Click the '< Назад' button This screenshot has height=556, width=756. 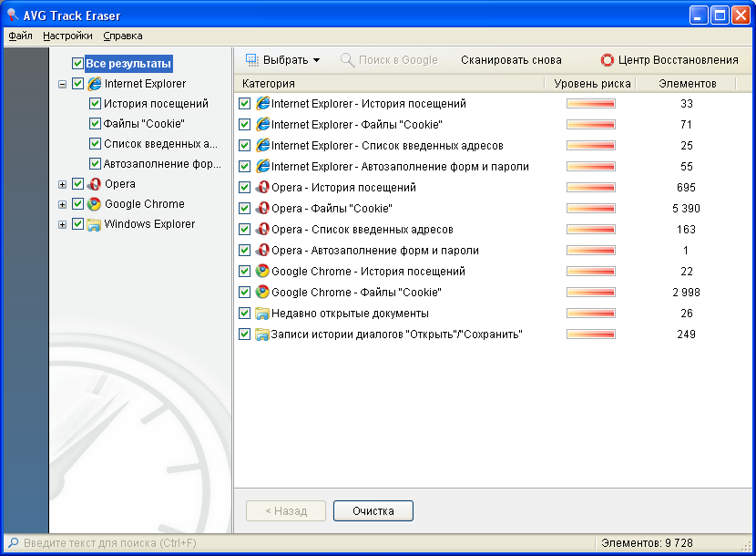(x=286, y=511)
